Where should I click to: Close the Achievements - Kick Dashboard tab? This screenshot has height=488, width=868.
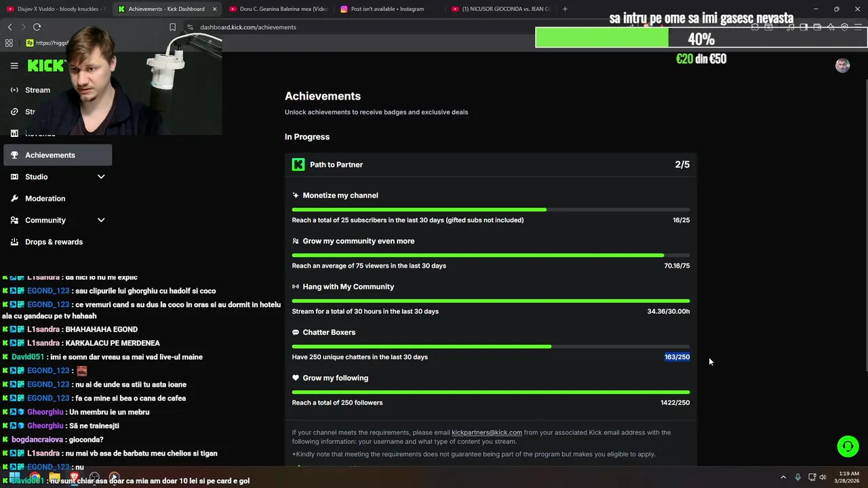coord(215,9)
